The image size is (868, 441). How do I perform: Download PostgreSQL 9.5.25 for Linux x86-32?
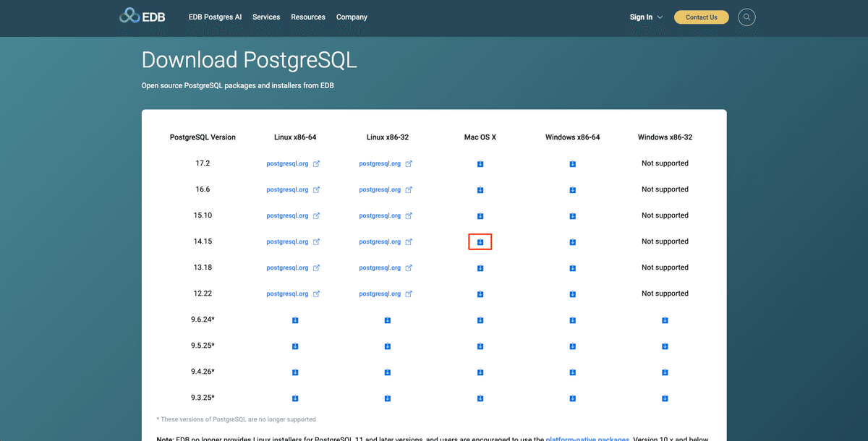388,346
